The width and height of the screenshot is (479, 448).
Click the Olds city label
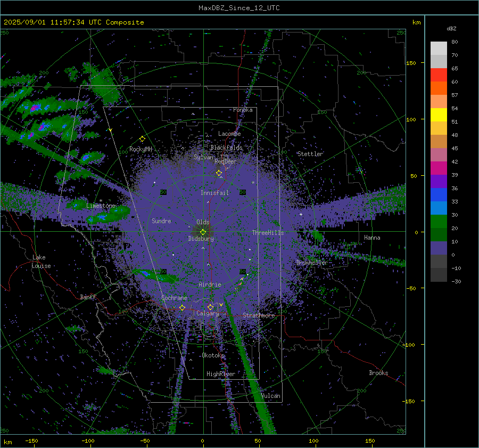click(x=203, y=222)
